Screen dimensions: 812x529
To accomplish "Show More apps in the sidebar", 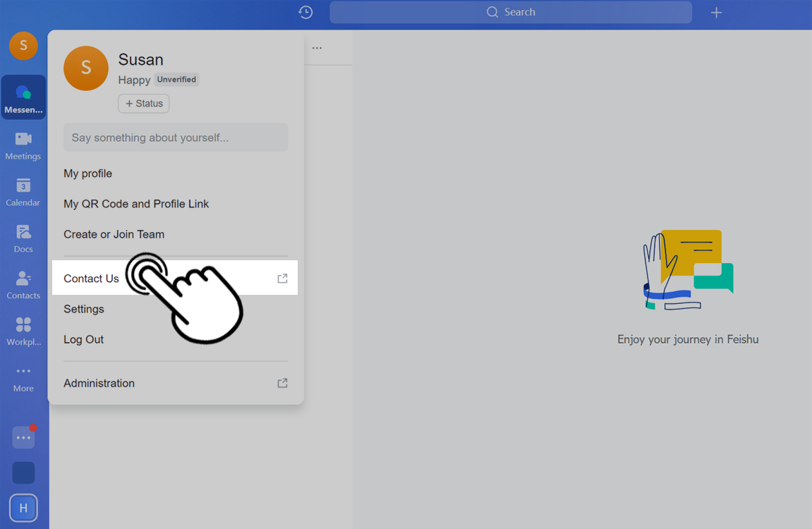I will click(x=23, y=379).
